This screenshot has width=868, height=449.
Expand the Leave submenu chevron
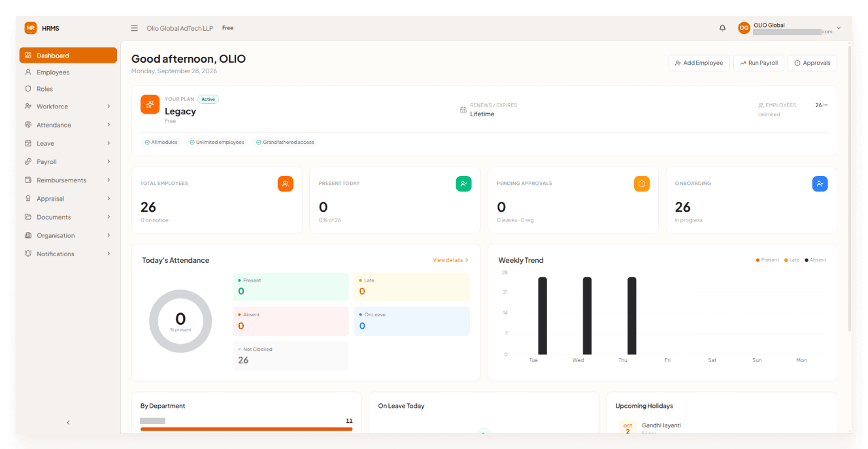click(x=108, y=143)
